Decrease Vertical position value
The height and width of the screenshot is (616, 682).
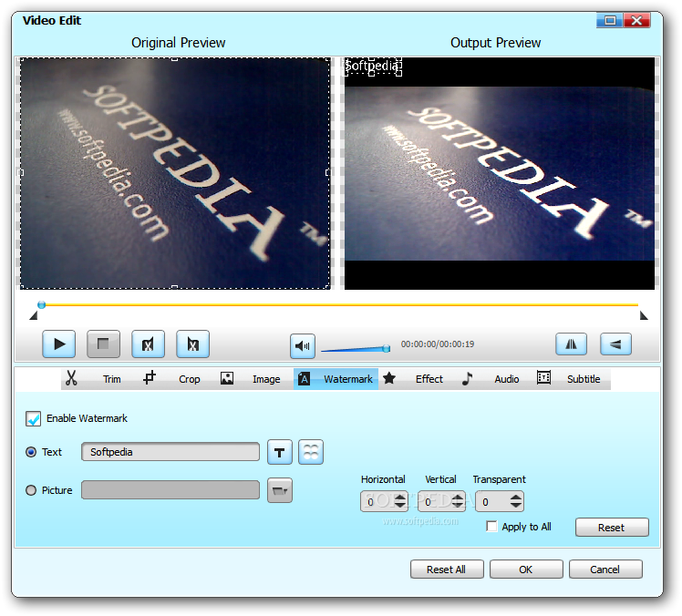click(458, 506)
